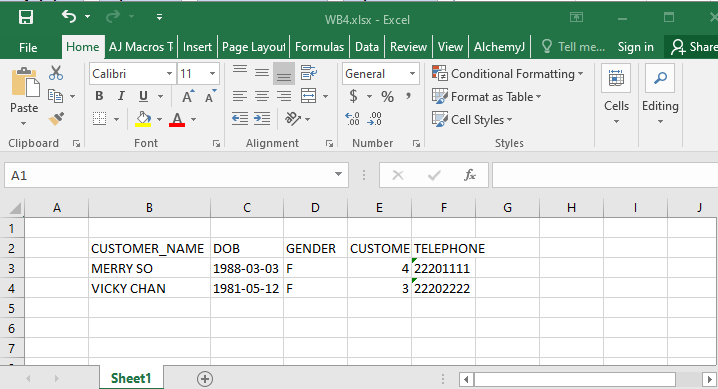Merge and center cells

click(309, 97)
